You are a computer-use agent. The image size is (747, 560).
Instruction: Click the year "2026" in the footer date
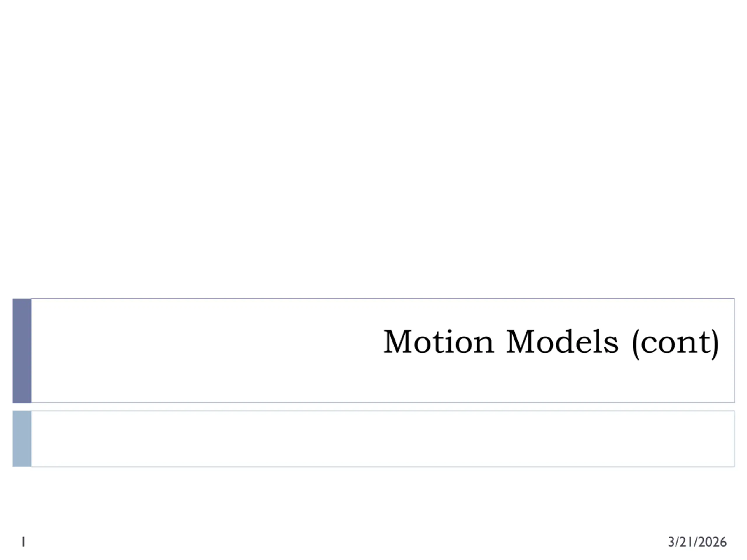[x=713, y=542]
